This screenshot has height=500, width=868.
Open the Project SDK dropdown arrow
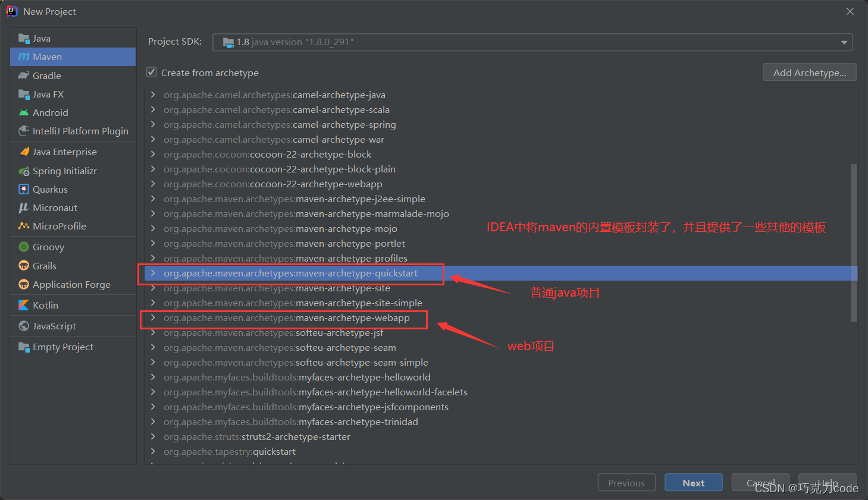click(844, 42)
